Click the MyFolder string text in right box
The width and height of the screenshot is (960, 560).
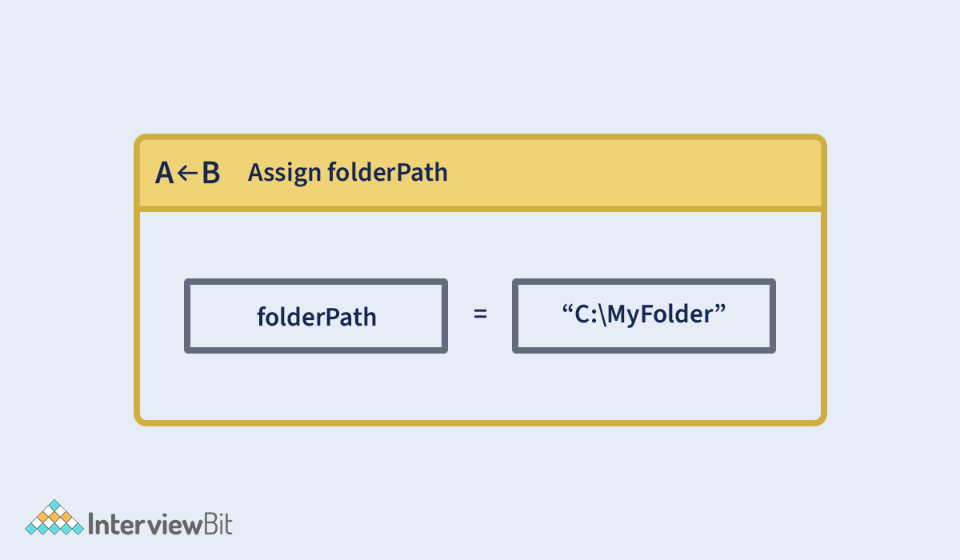[644, 316]
